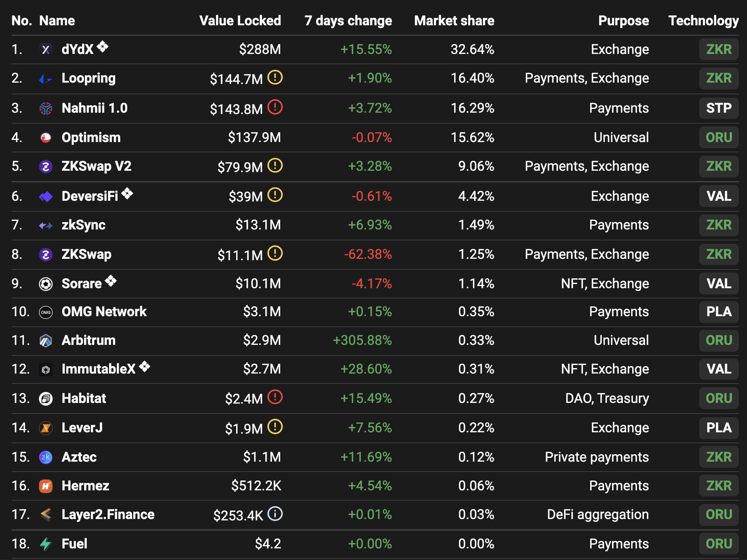Click the diamond icon next to Sorare

point(111,281)
